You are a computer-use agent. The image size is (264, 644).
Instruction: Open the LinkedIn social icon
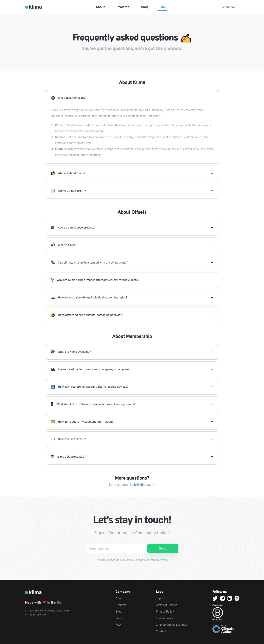pyautogui.click(x=230, y=598)
